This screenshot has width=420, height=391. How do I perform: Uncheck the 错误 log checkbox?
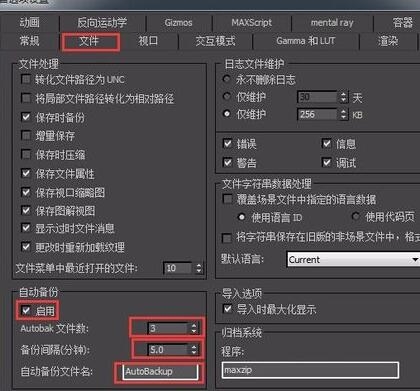pos(227,144)
